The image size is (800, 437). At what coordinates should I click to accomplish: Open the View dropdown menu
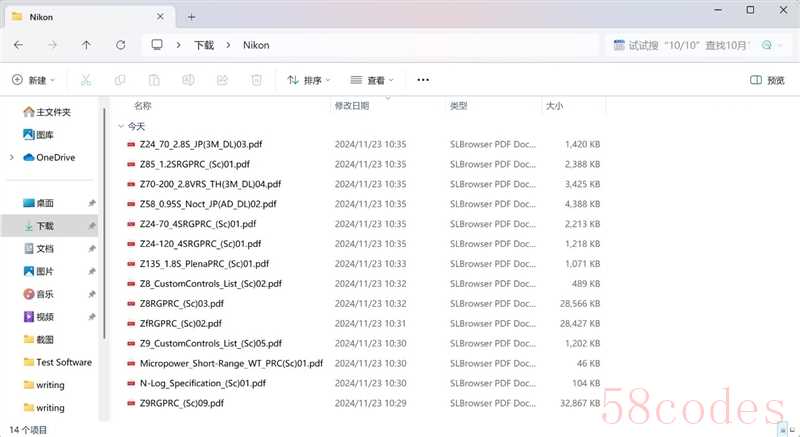(x=372, y=80)
